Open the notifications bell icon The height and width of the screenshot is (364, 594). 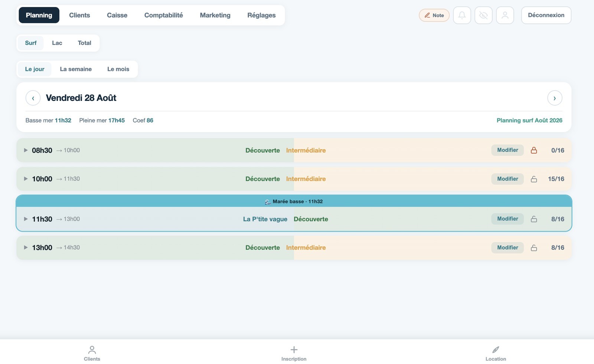tap(462, 15)
